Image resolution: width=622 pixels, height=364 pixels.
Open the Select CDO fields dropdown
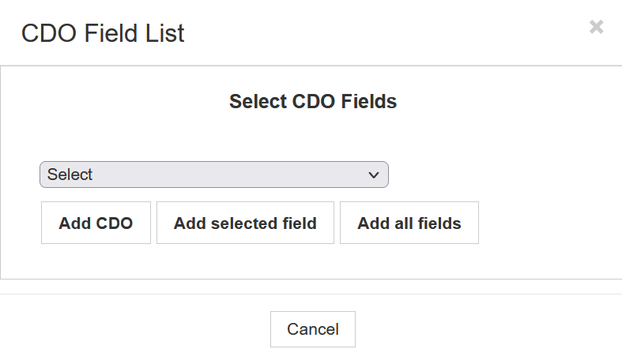(x=213, y=174)
